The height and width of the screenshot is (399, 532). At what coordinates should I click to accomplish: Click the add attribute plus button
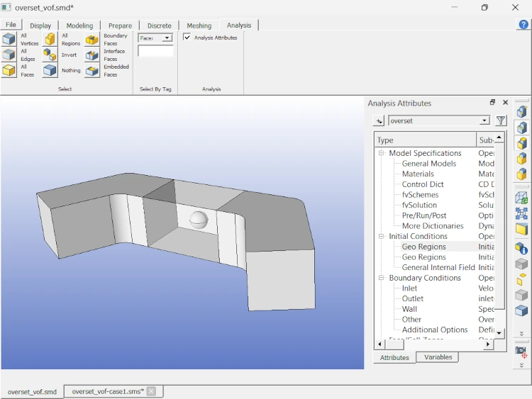tap(379, 120)
